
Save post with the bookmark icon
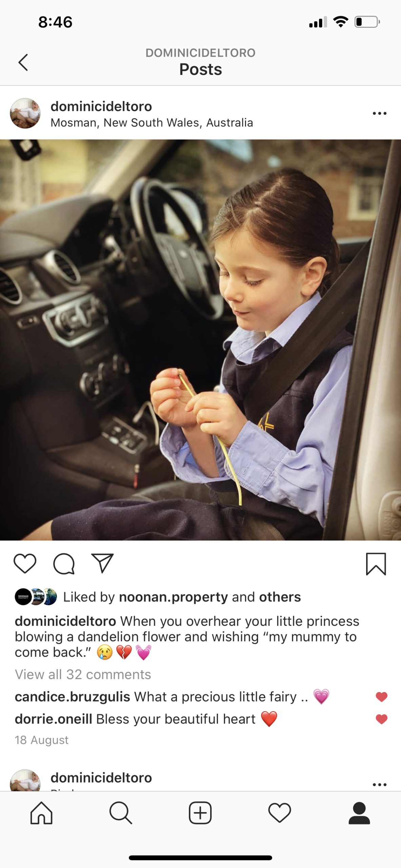coord(376,564)
